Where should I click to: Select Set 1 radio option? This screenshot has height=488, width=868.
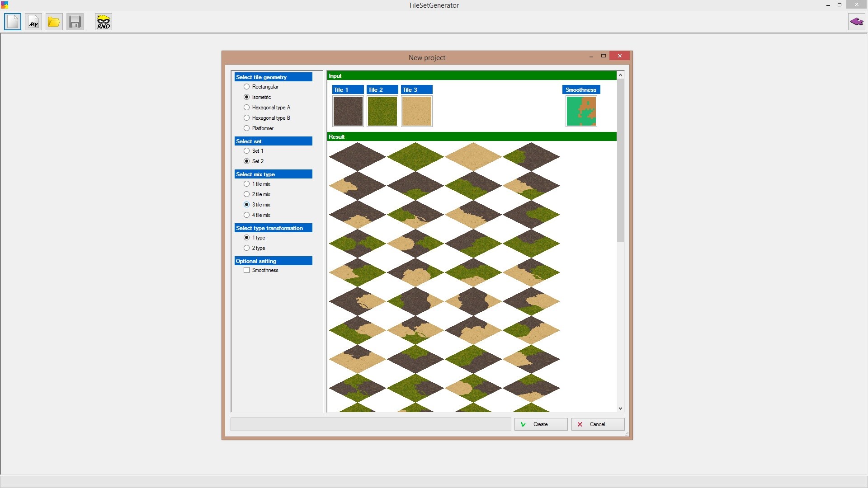point(247,151)
